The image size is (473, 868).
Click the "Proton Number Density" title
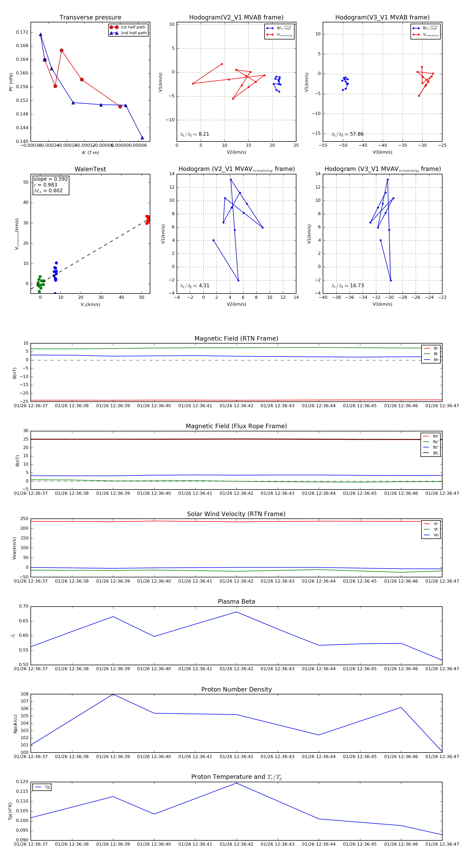coord(236,689)
